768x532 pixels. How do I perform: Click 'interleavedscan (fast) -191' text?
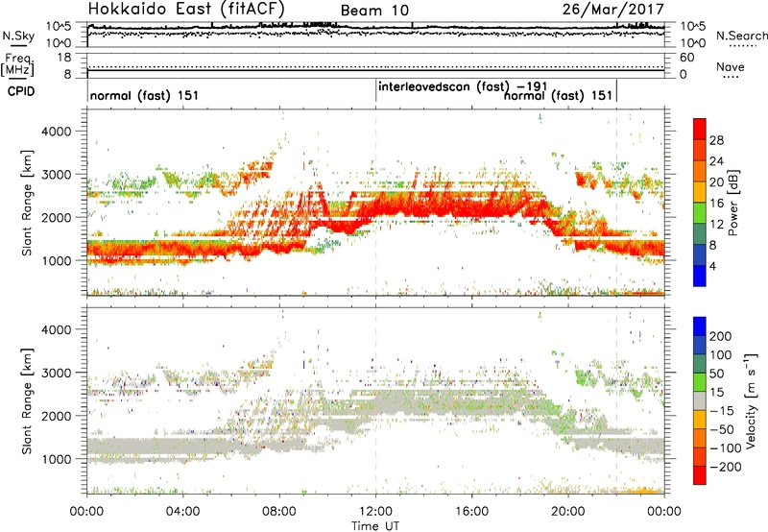tap(463, 86)
